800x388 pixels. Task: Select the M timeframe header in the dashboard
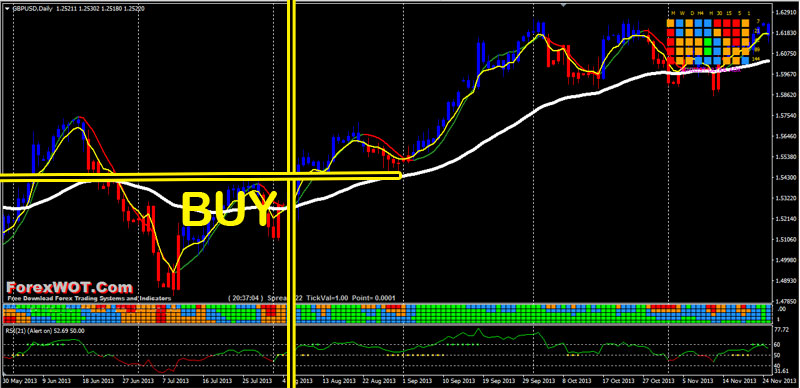point(672,13)
